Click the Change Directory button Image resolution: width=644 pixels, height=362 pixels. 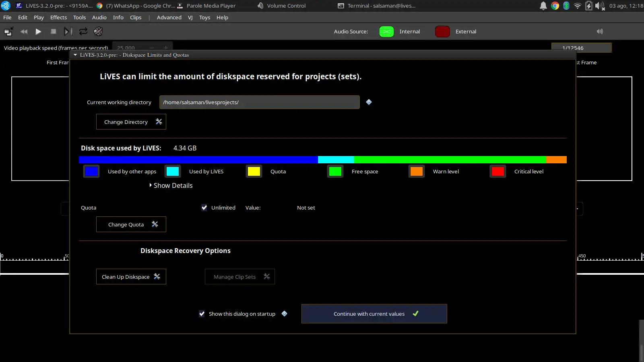(x=131, y=122)
